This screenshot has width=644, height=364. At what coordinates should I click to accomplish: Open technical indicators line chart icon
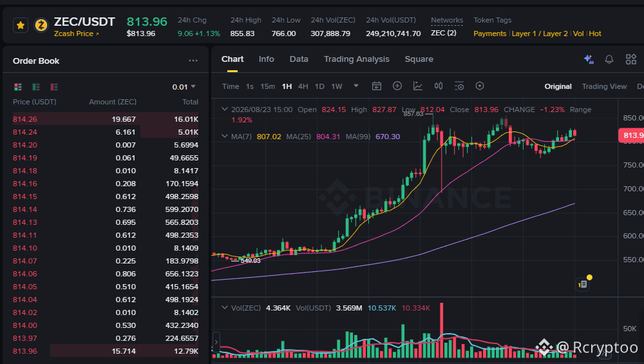(418, 86)
